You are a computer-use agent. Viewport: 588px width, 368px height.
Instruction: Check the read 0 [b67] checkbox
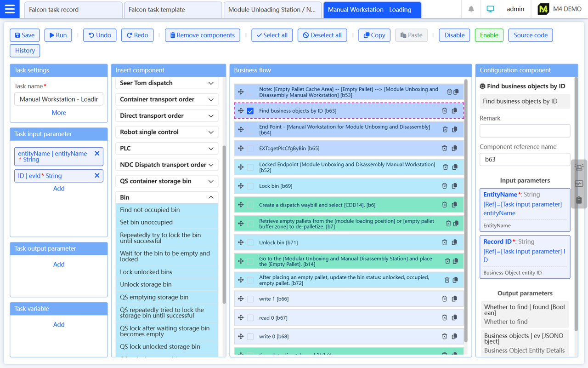tap(250, 318)
